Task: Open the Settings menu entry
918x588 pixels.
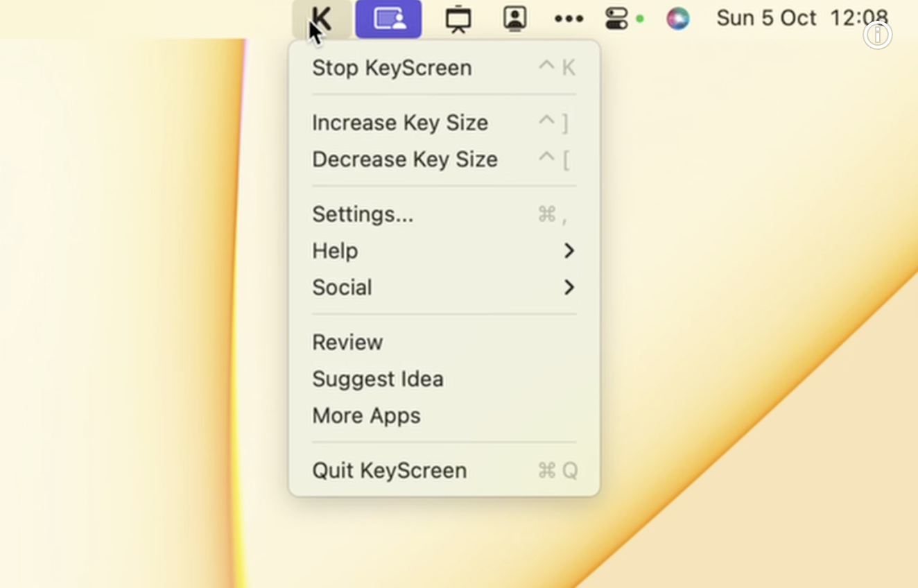Action: pos(363,214)
